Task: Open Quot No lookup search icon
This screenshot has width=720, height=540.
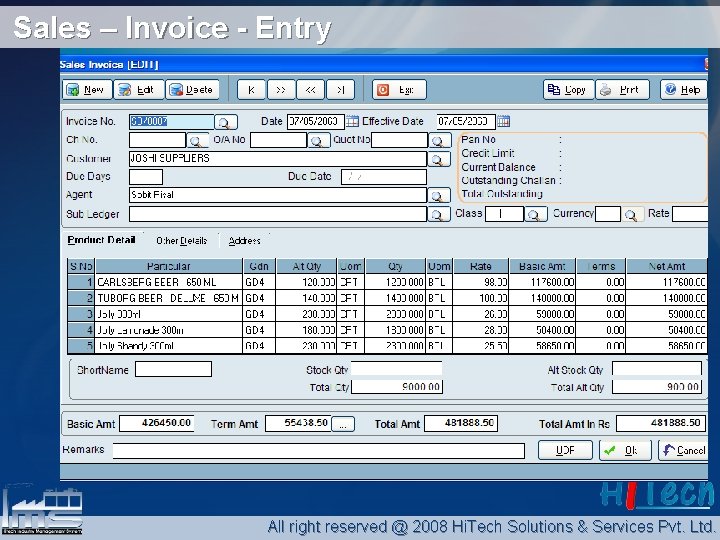Action: (439, 141)
